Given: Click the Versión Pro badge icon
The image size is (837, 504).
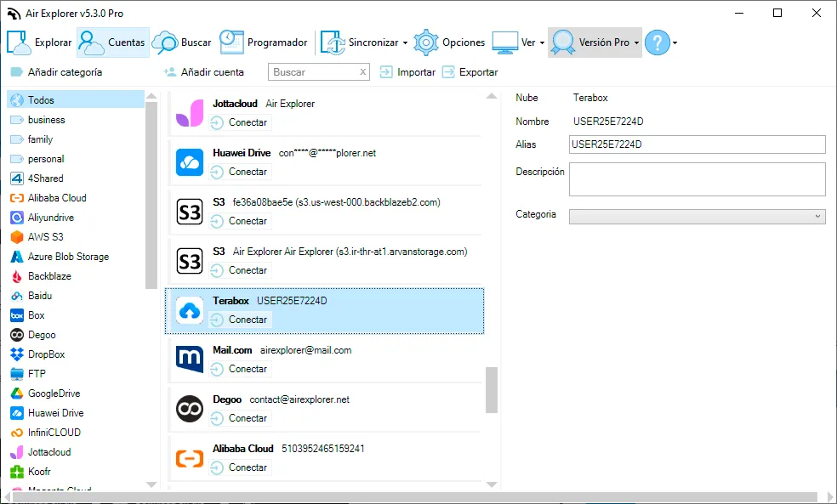Looking at the screenshot, I should 563,42.
